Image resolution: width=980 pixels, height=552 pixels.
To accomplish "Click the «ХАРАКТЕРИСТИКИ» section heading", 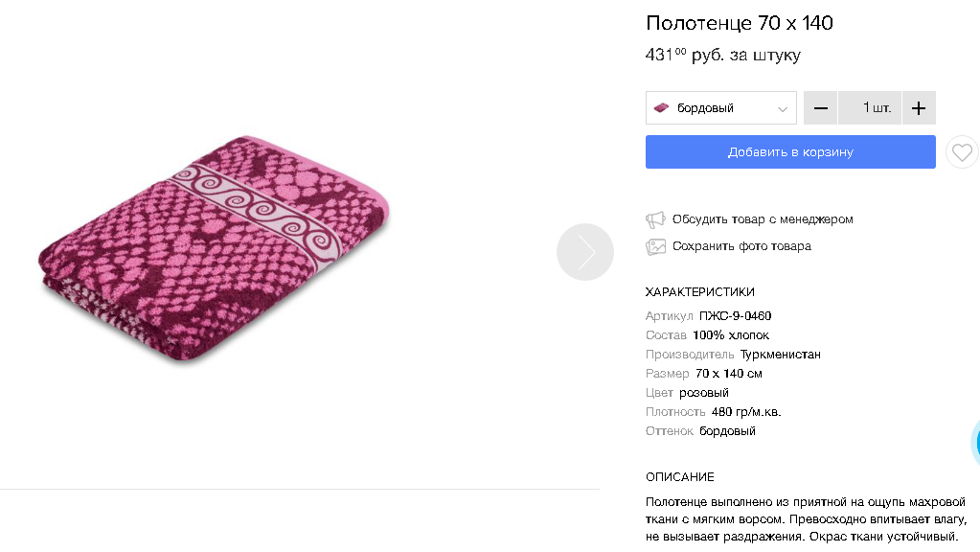I will pos(699,292).
